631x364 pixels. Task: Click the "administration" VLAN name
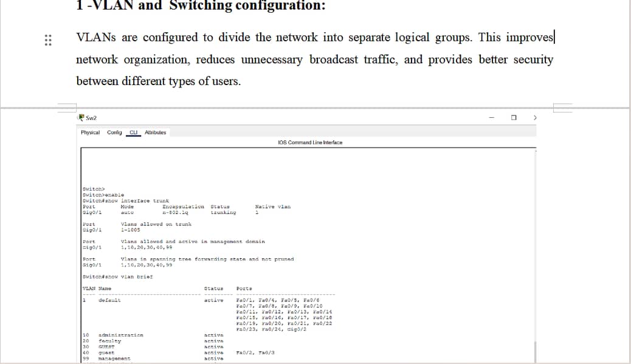coord(121,335)
